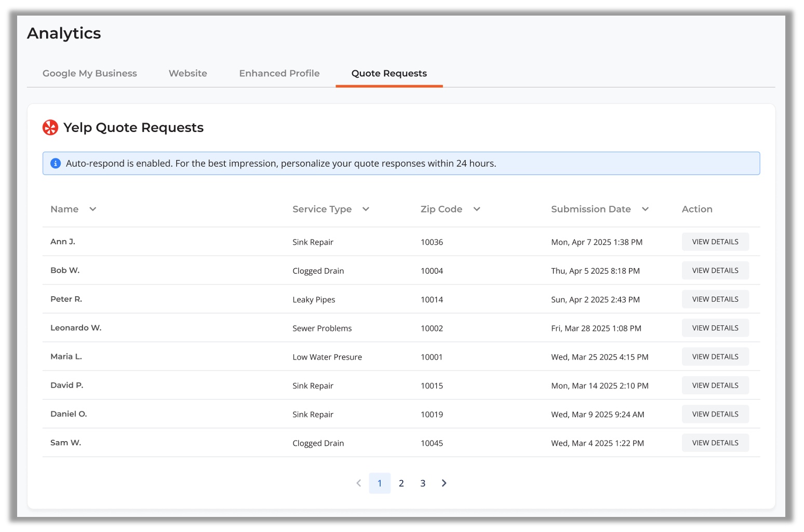Select page 1 in pagination

[380, 483]
